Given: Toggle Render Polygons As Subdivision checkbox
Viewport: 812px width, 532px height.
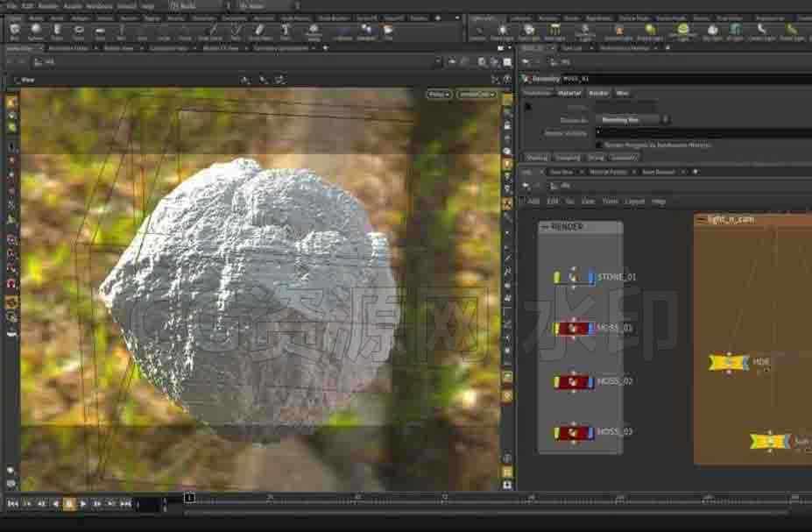Looking at the screenshot, I should [599, 145].
